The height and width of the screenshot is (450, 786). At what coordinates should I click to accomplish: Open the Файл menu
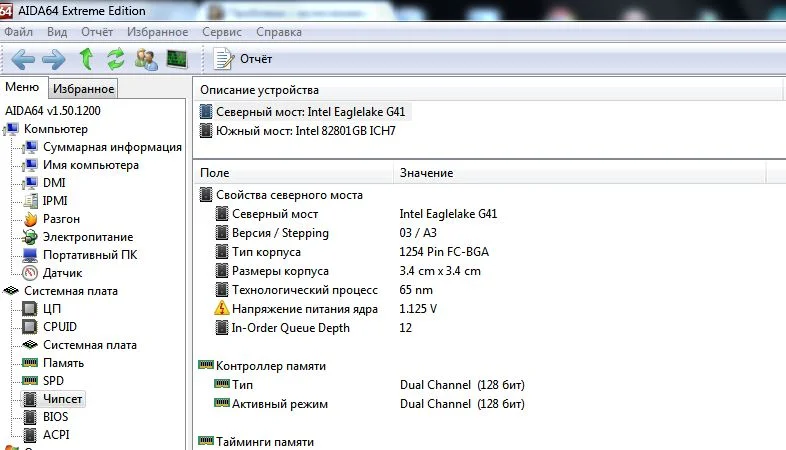point(19,32)
